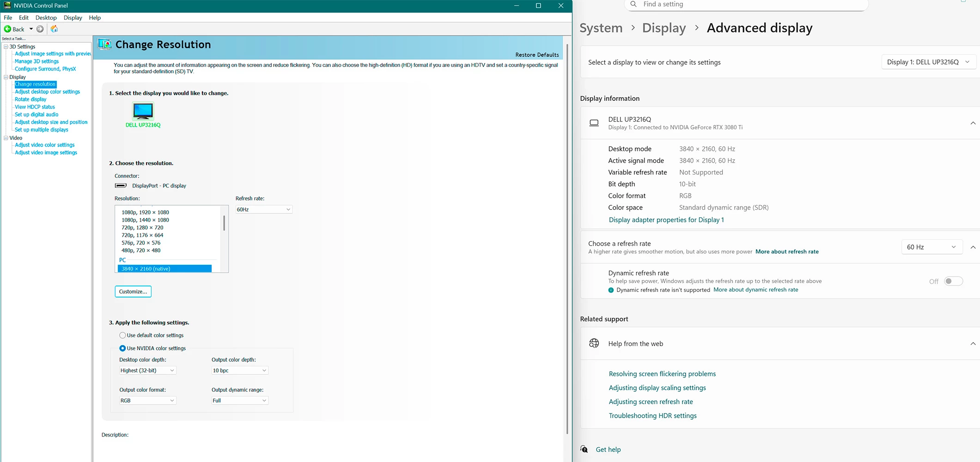Open Output color depth 10 bpc dropdown

point(240,371)
